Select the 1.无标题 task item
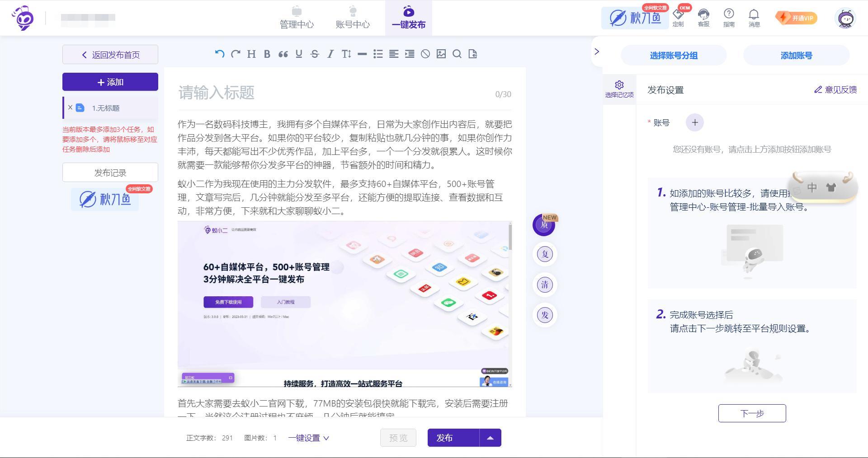The image size is (868, 458). click(111, 108)
